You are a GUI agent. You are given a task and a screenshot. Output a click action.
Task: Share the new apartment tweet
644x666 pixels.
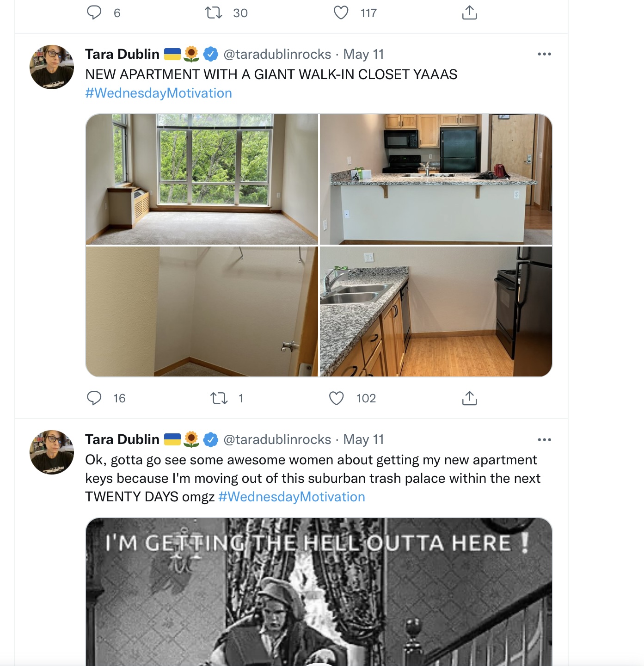point(469,398)
